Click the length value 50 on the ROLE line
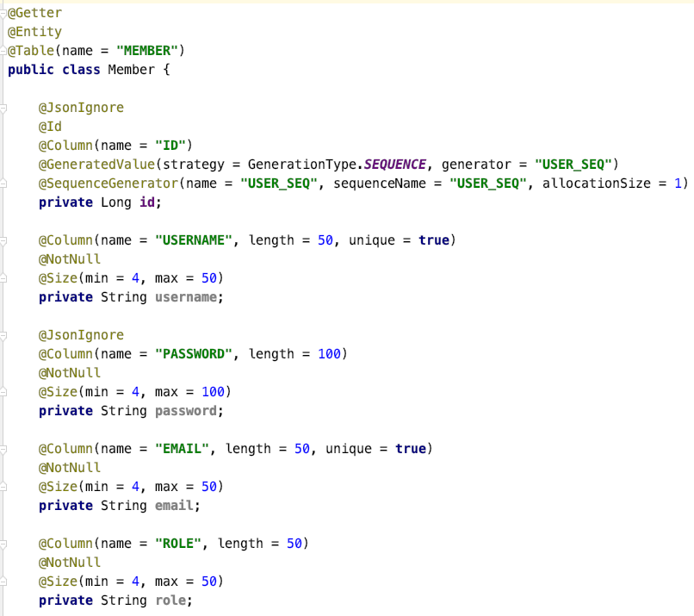The height and width of the screenshot is (616, 694). tap(294, 544)
